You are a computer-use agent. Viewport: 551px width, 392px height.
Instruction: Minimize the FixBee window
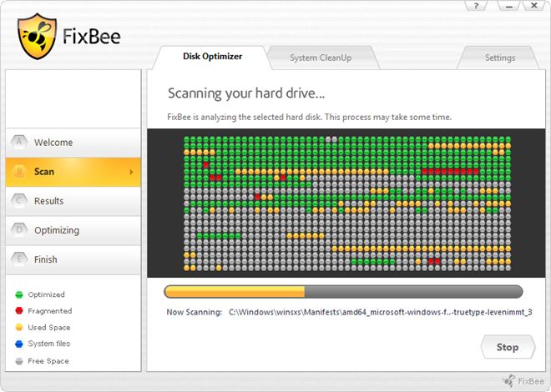pyautogui.click(x=508, y=6)
